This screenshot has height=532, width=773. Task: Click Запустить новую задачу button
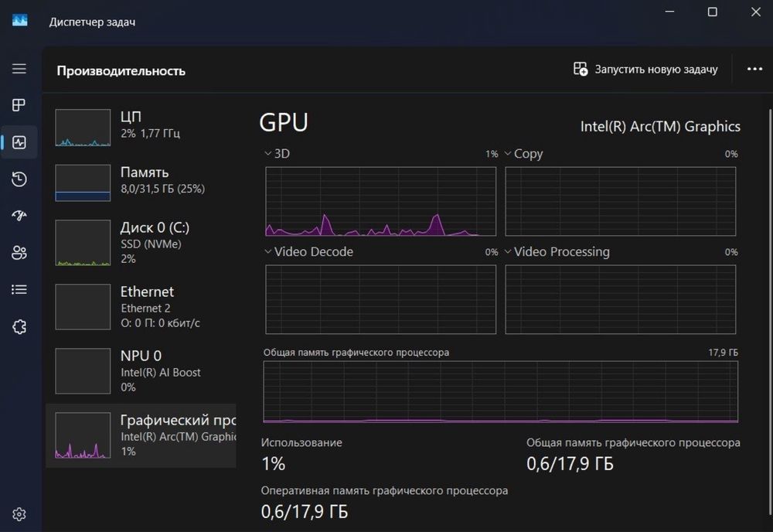coord(645,70)
